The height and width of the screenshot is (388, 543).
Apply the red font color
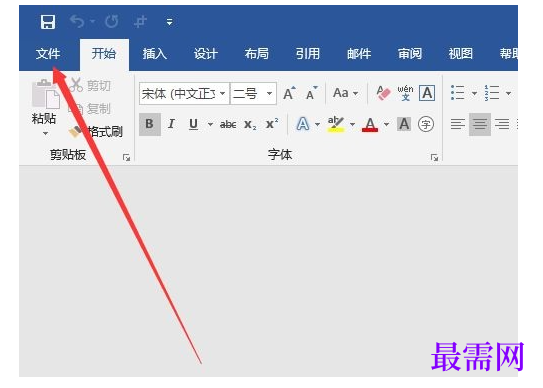tap(370, 124)
